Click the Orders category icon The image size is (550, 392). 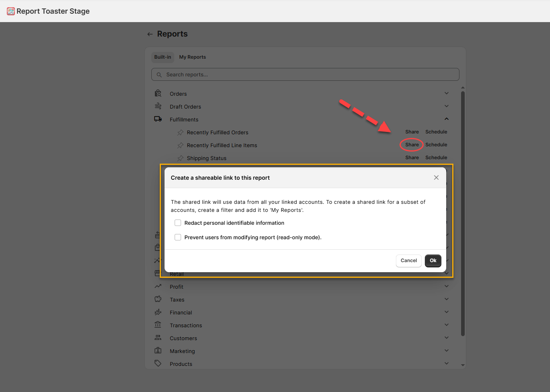[158, 94]
